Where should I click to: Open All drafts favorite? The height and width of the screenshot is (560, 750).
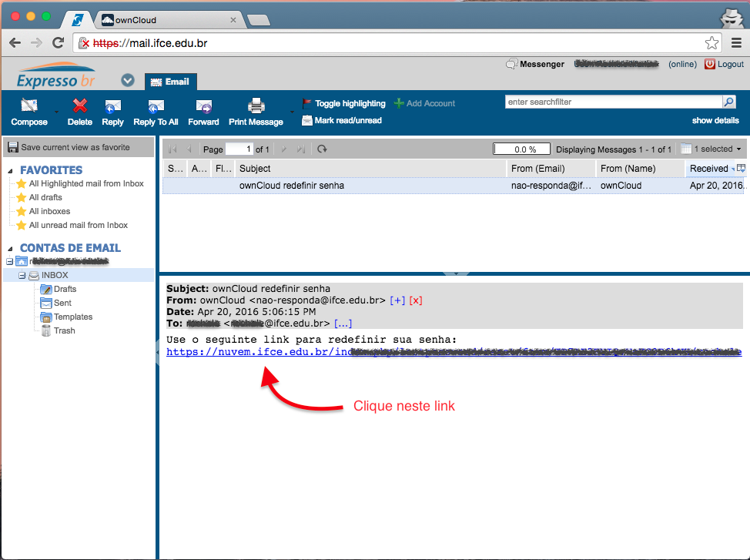pyautogui.click(x=45, y=198)
